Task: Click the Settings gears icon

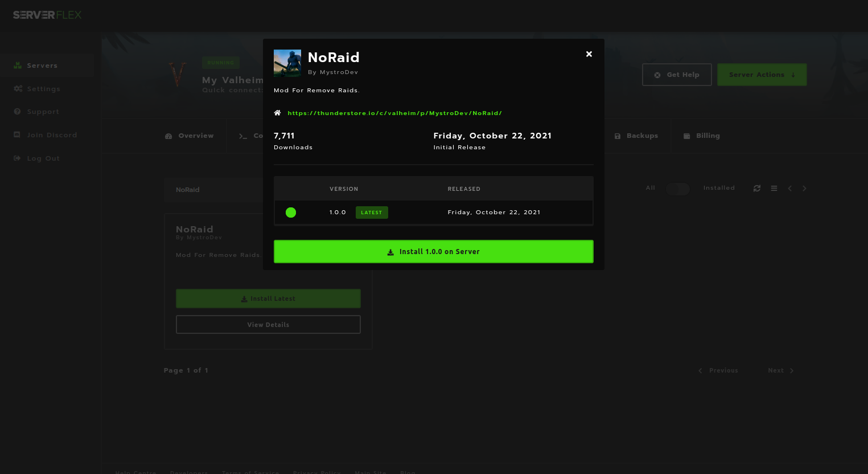Action: (18, 89)
